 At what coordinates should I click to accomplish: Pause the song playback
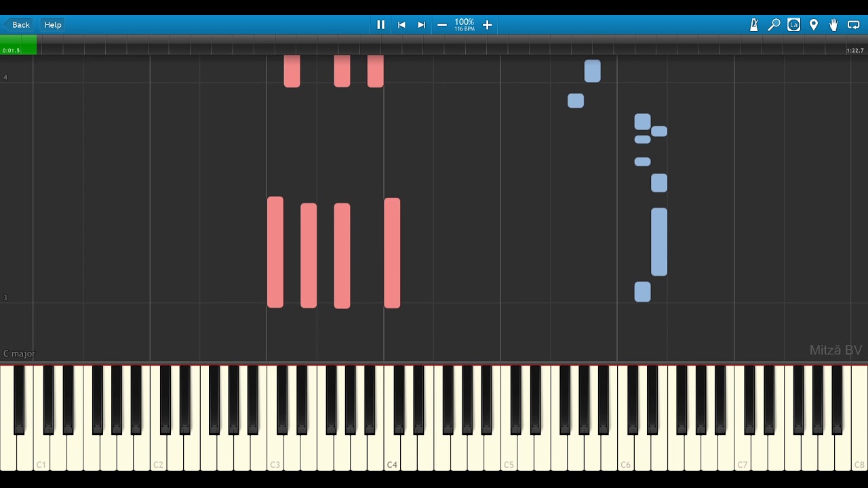(381, 24)
